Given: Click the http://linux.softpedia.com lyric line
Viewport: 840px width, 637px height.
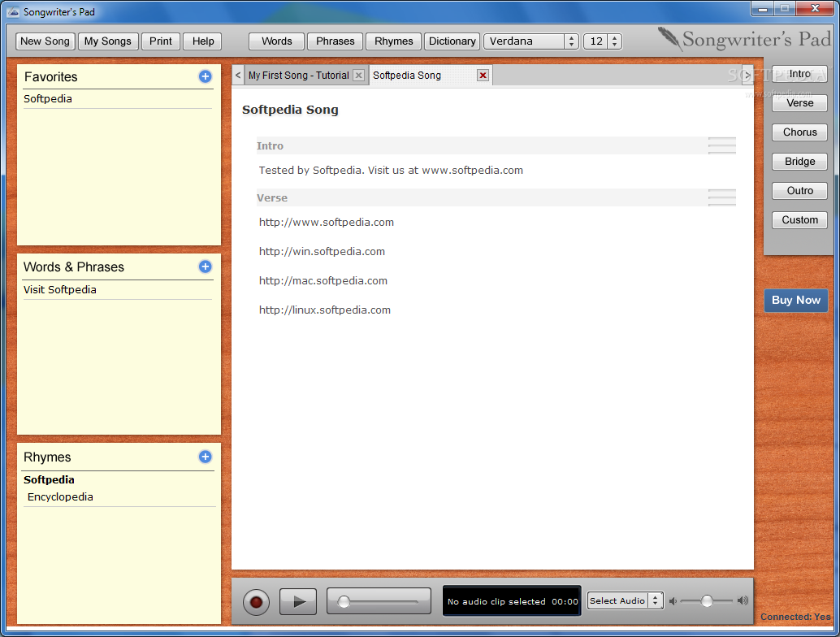Looking at the screenshot, I should [x=325, y=310].
